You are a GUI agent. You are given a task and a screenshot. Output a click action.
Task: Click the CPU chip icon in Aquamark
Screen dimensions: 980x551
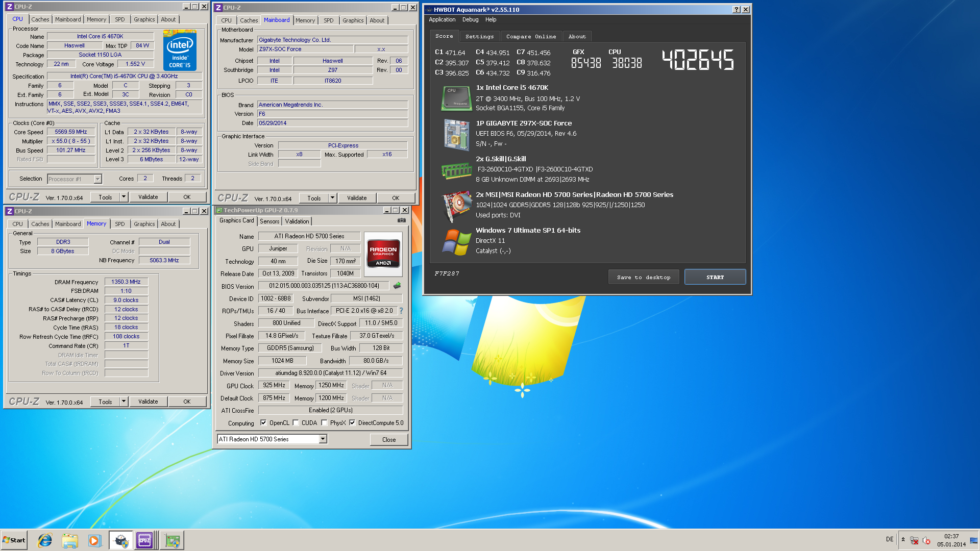[x=456, y=98]
